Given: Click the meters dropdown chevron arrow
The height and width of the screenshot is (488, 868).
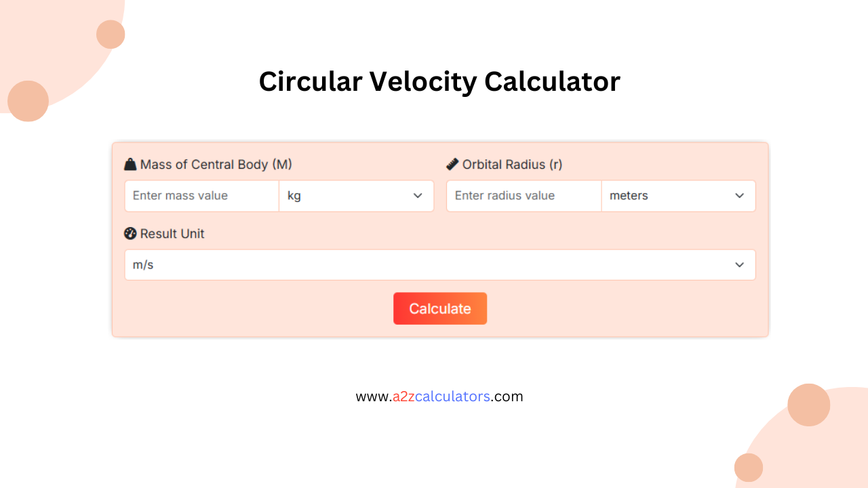Looking at the screenshot, I should click(740, 196).
